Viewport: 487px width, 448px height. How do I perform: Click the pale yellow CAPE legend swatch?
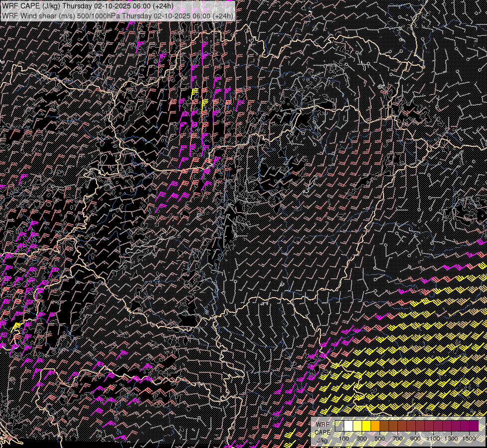tap(357, 426)
